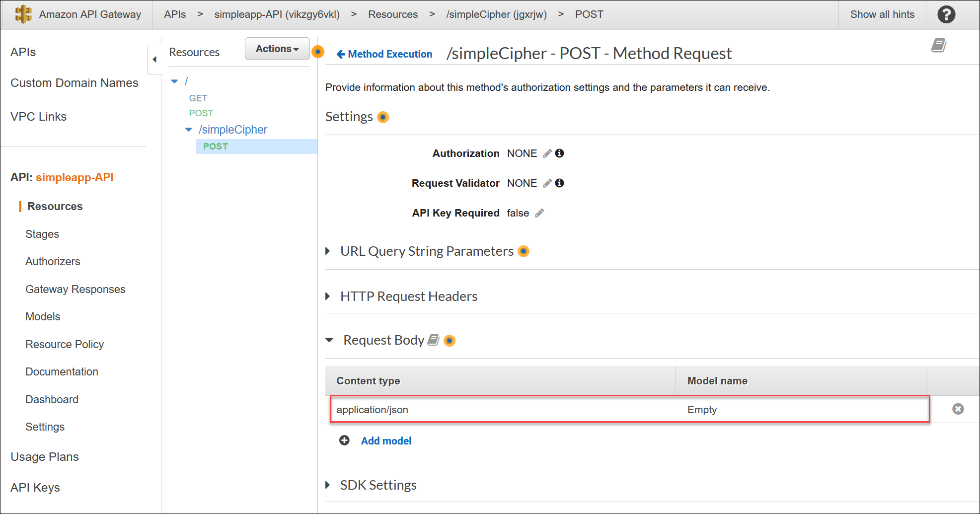Click the info icon next to Request Validator

pyautogui.click(x=559, y=183)
